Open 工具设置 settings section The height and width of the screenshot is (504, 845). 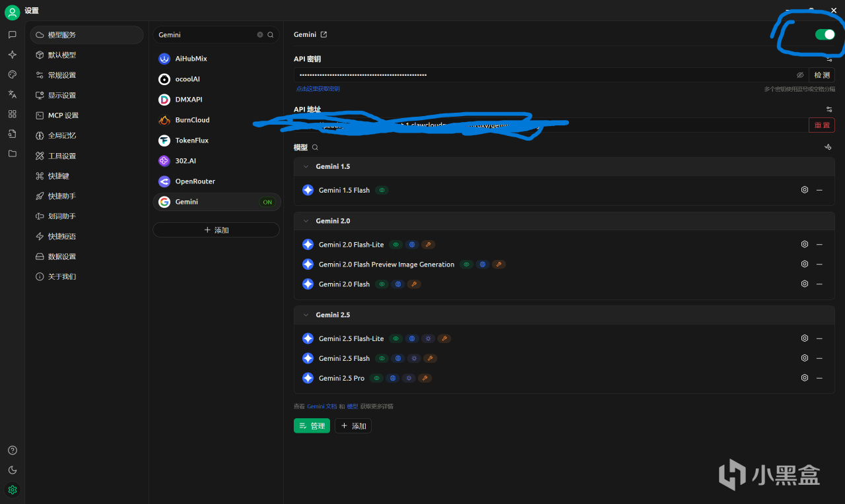click(x=86, y=156)
